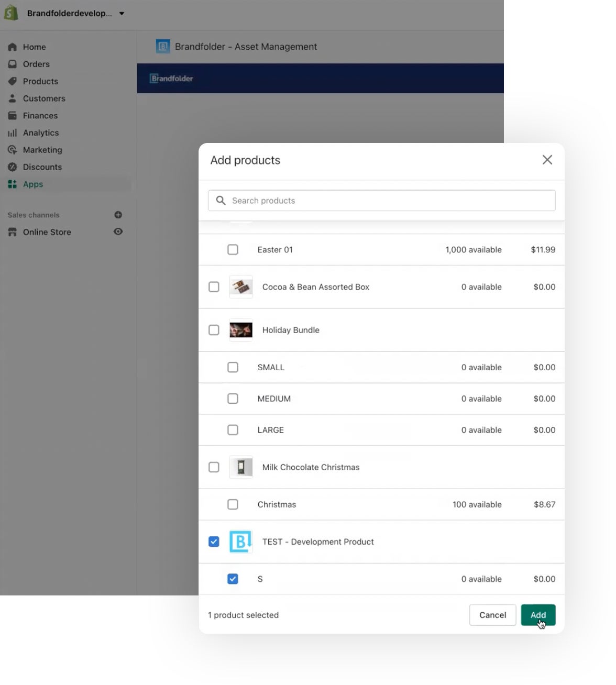This screenshot has width=616, height=685.
Task: Check Milk Chocolate Christmas product checkbox
Action: 214,467
